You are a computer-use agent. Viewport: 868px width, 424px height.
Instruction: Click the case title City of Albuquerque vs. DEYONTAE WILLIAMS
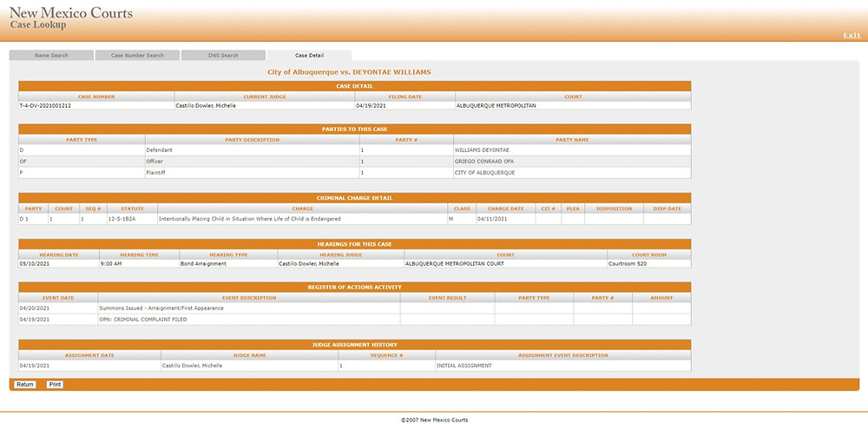tap(349, 72)
